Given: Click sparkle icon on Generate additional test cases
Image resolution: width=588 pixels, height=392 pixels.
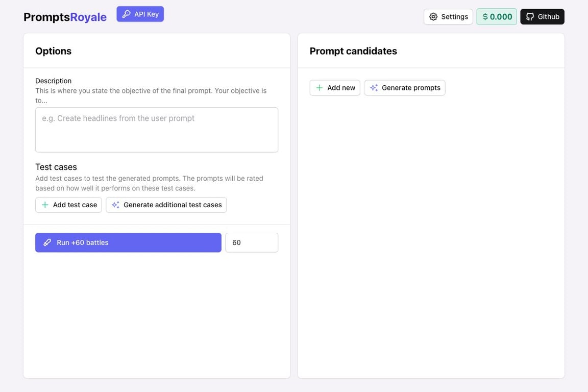Looking at the screenshot, I should [x=115, y=205].
